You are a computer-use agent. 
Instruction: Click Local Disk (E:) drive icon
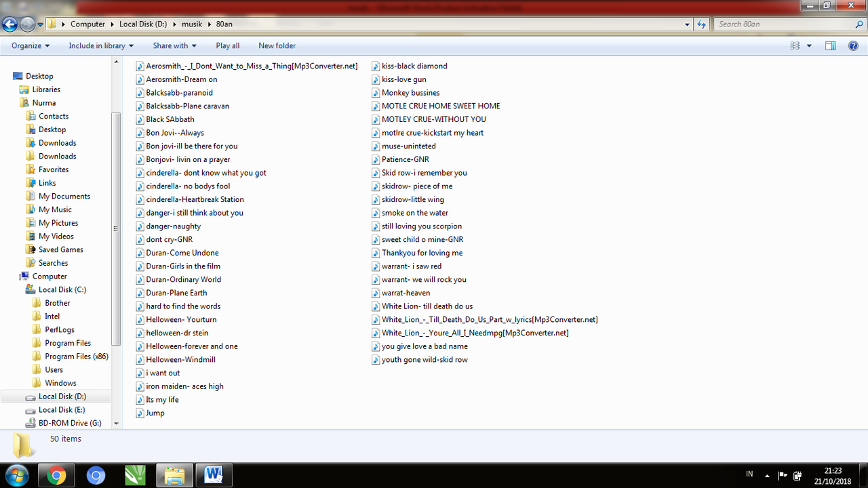coord(31,409)
